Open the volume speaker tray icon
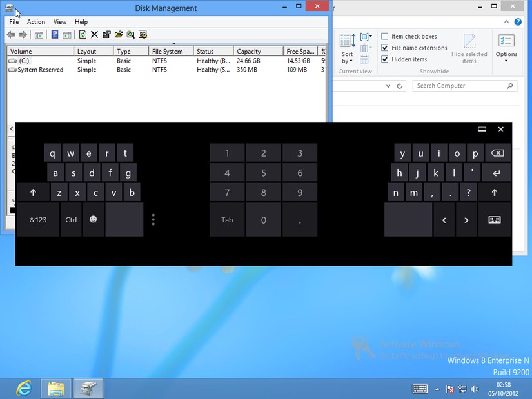532x399 pixels. [x=475, y=389]
